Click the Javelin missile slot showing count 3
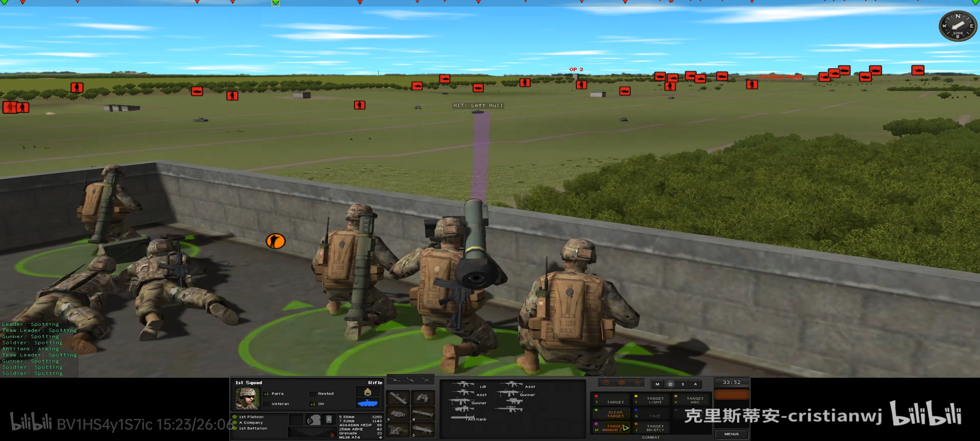Viewport: 980px width, 441px height. coord(423,430)
